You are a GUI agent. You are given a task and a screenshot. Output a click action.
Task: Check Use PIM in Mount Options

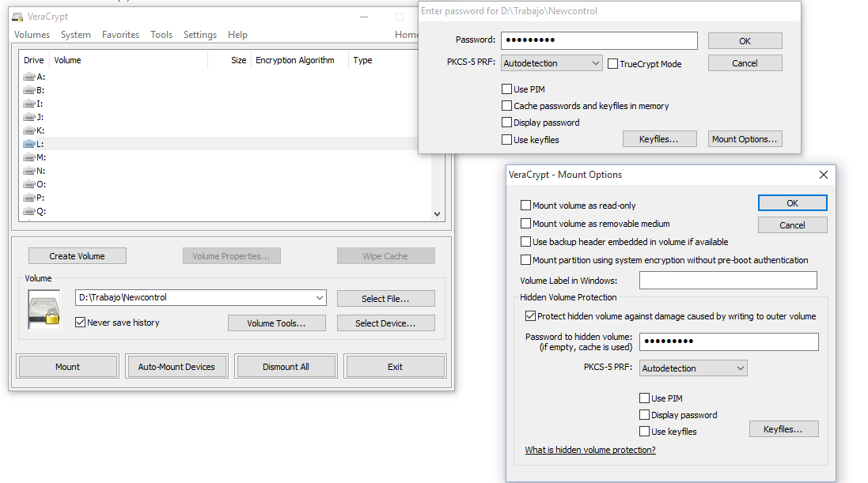click(644, 398)
